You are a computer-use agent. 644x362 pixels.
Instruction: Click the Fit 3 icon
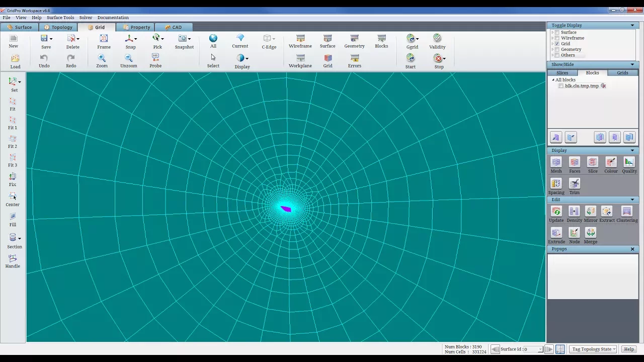[13, 157]
